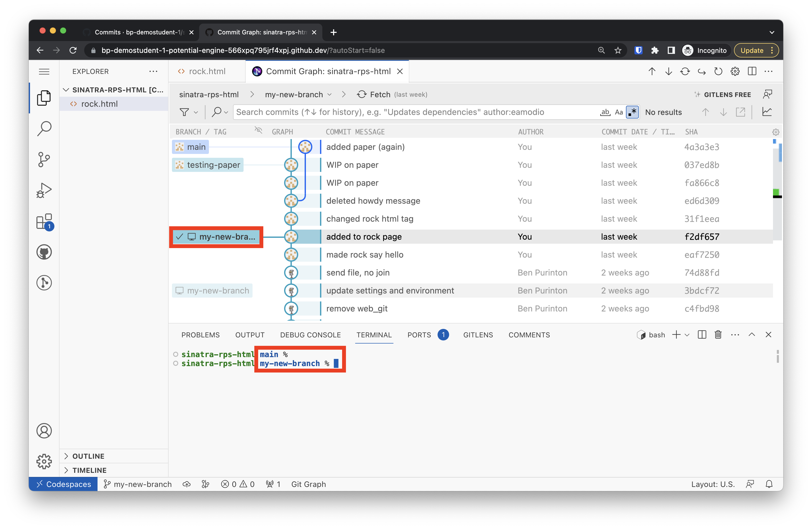The height and width of the screenshot is (529, 812).
Task: Switch to the DEBUG CONSOLE tab
Action: [x=310, y=335]
